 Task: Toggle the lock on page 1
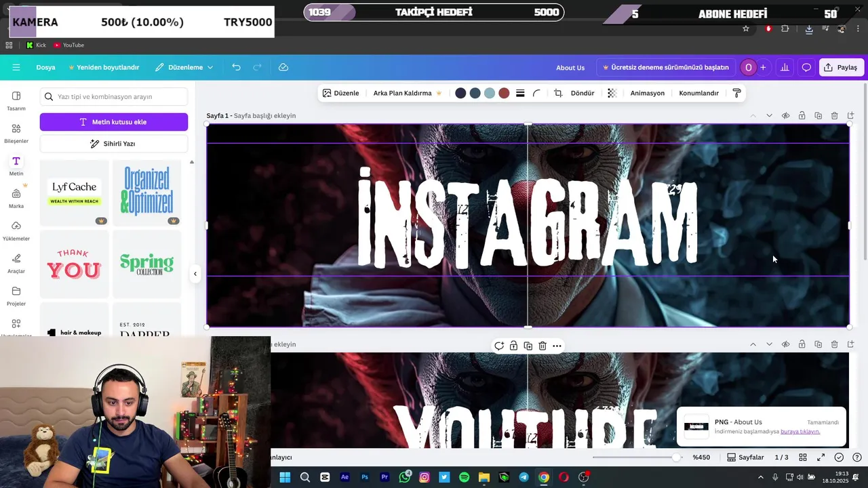802,116
